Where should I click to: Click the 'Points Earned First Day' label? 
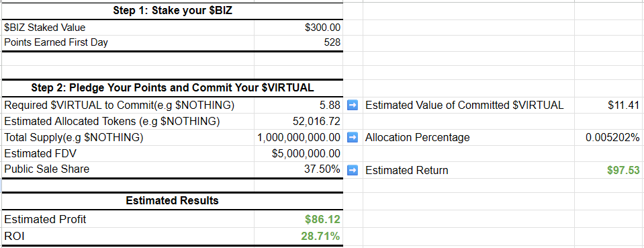click(56, 42)
